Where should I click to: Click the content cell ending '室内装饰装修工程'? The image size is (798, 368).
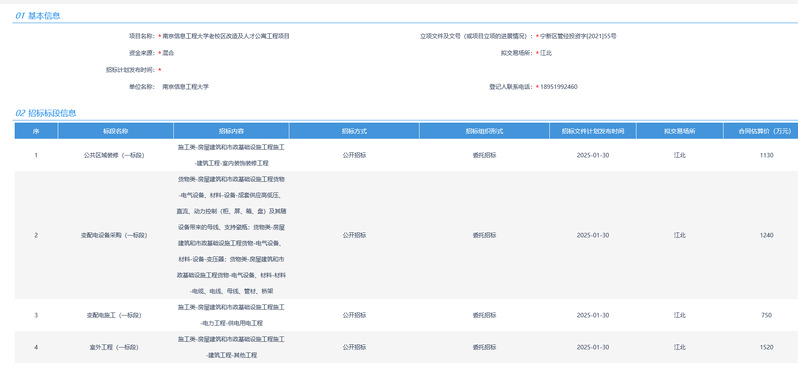point(231,155)
